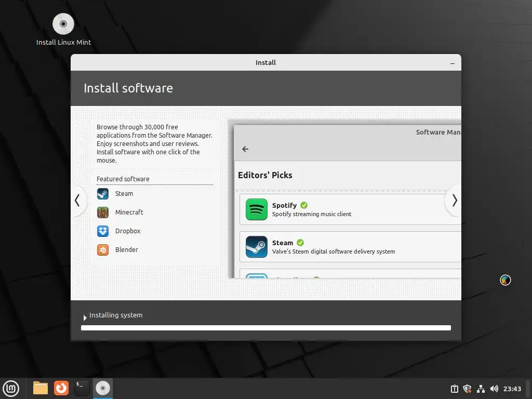Launch Firefox from the taskbar
532x399 pixels.
tap(61, 388)
